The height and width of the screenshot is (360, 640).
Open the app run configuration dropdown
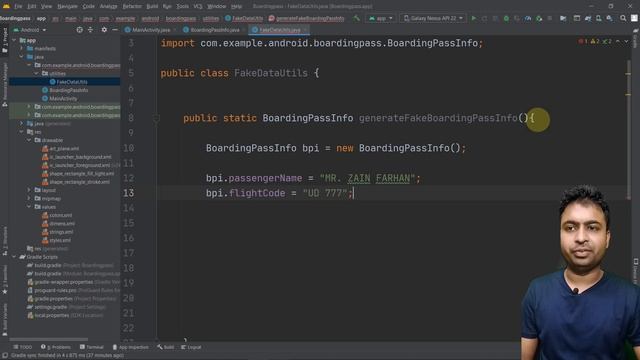381,18
